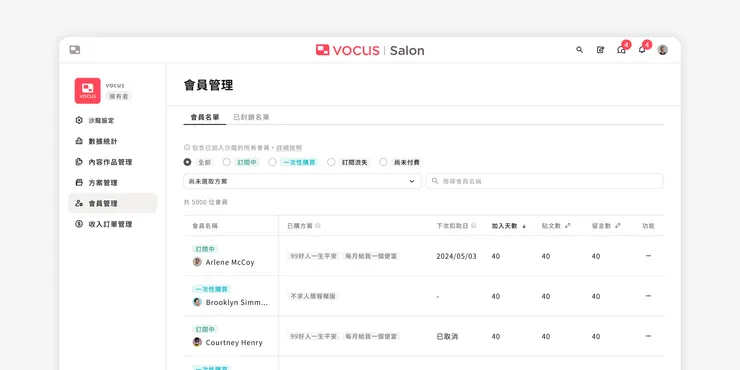Sort by 留言數 column icon
This screenshot has height=370, width=740.
617,226
